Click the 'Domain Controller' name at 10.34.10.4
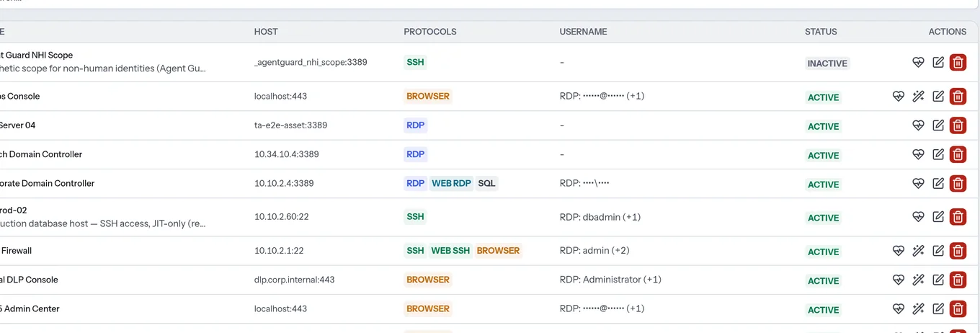Viewport: 980px width, 333px height. [41, 154]
